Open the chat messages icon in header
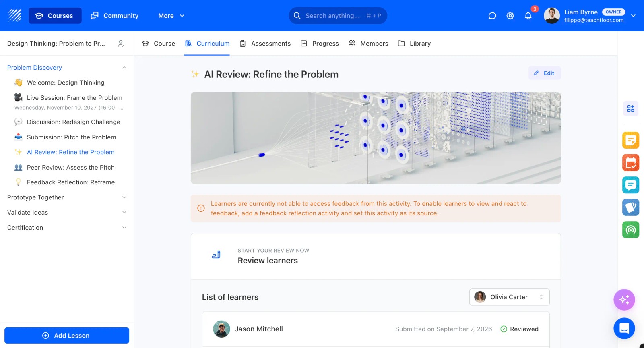 pos(492,16)
